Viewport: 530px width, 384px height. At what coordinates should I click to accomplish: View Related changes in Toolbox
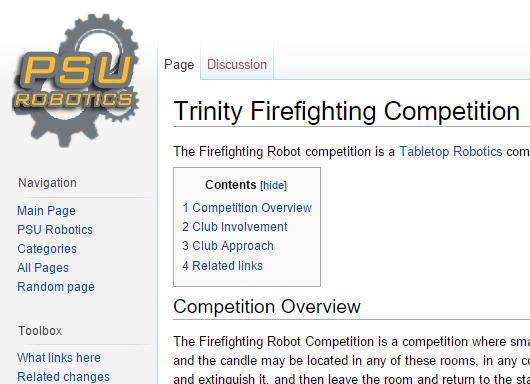[63, 377]
